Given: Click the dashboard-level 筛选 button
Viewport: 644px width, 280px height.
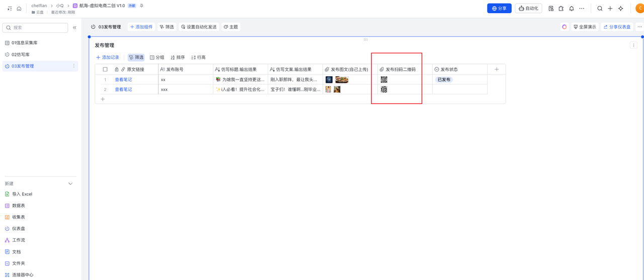Looking at the screenshot, I should 167,27.
